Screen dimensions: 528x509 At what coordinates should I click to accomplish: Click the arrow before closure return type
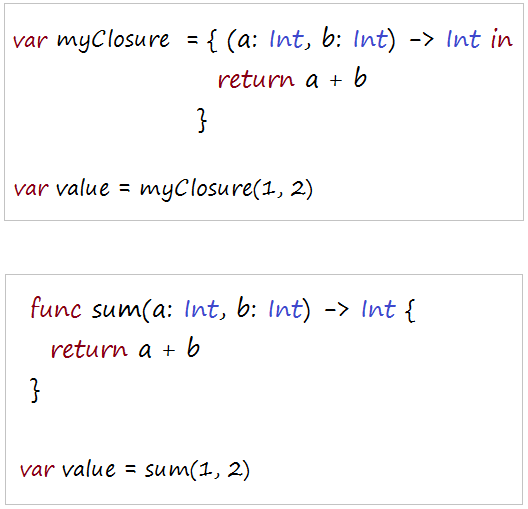[x=422, y=41]
